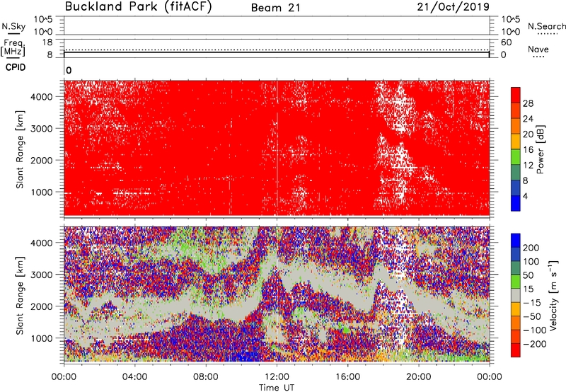Click the red swatch above 28 dB
The height and width of the screenshot is (392, 566).
[516, 96]
